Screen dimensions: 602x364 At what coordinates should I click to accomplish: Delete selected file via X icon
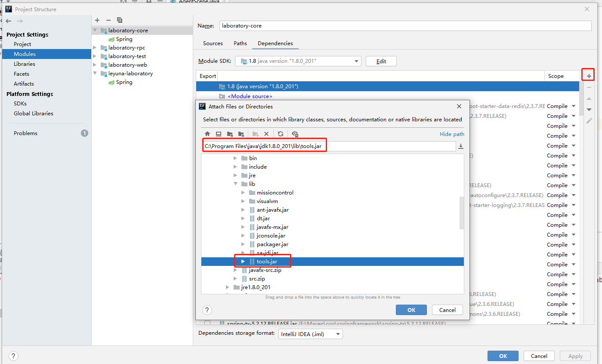pyautogui.click(x=266, y=134)
